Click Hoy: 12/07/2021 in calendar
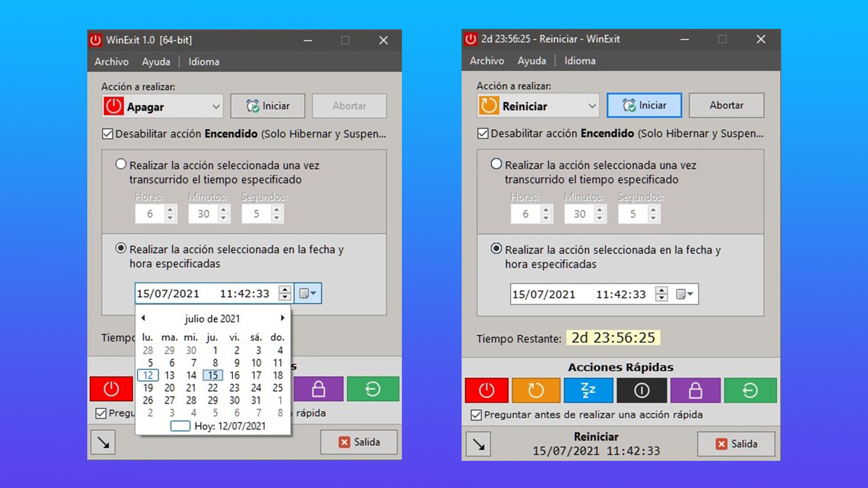This screenshot has height=488, width=868. click(x=230, y=426)
